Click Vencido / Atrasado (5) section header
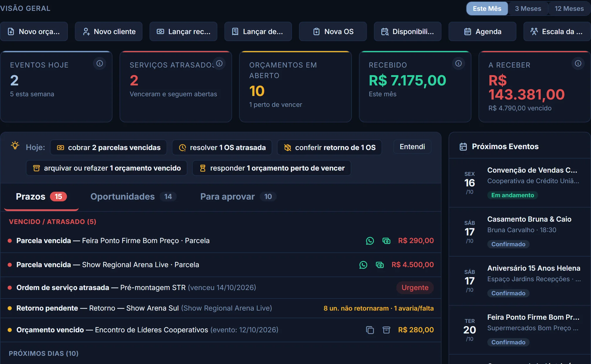Viewport: 591px width, 364px height. point(53,222)
